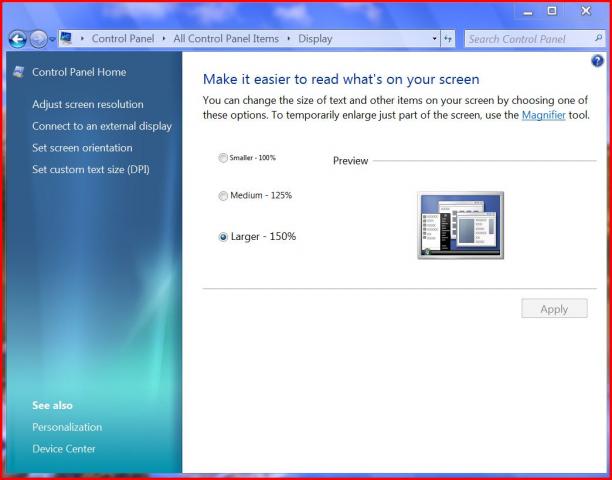
Task: Expand arrow before Control Panel breadcrumb
Action: 82,39
